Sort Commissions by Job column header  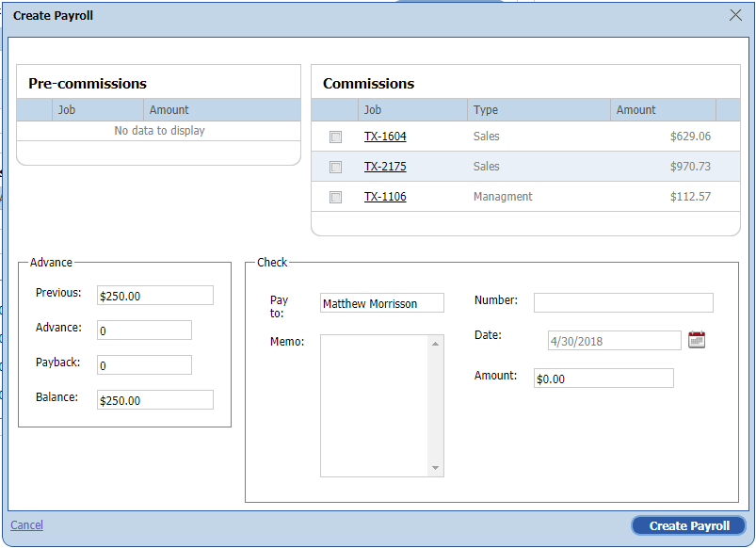412,110
